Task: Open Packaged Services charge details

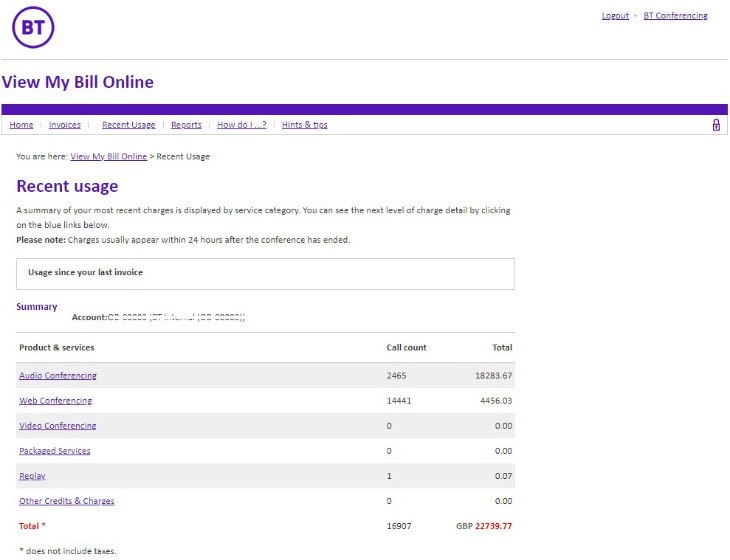Action: coord(54,451)
